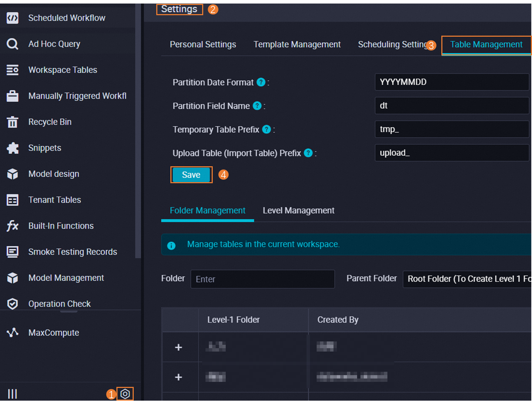Expand the second Level-1 folder row
Screen dimensions: 532x407
(x=179, y=377)
